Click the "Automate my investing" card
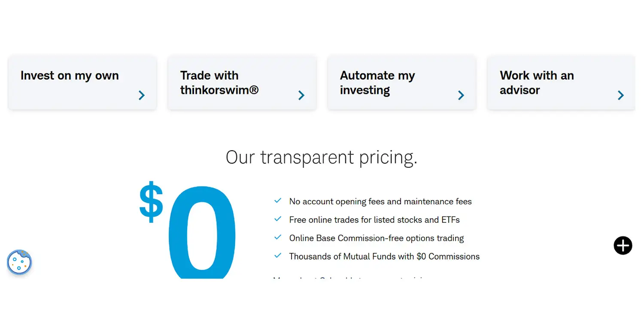 tap(401, 82)
